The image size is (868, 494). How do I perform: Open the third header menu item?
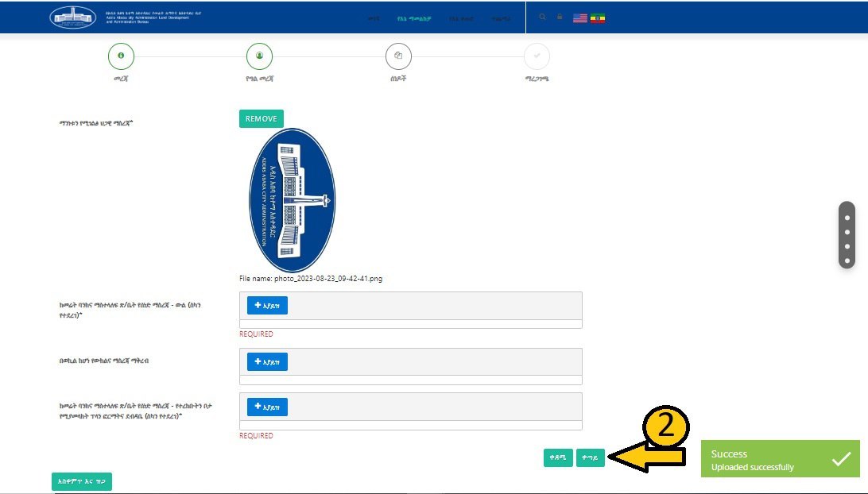(x=462, y=19)
